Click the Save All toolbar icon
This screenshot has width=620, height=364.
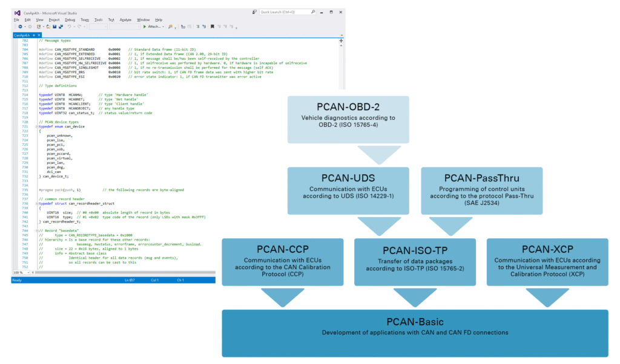click(59, 27)
